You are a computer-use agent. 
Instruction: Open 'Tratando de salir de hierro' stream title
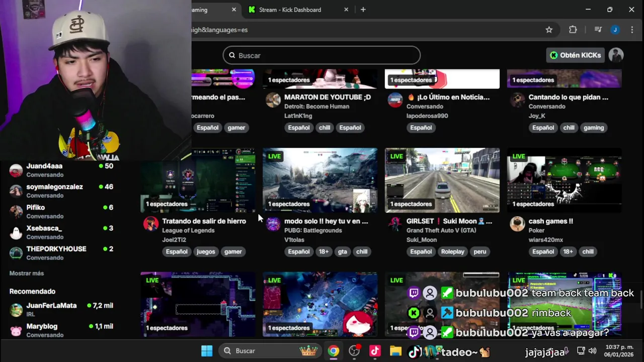pyautogui.click(x=204, y=221)
